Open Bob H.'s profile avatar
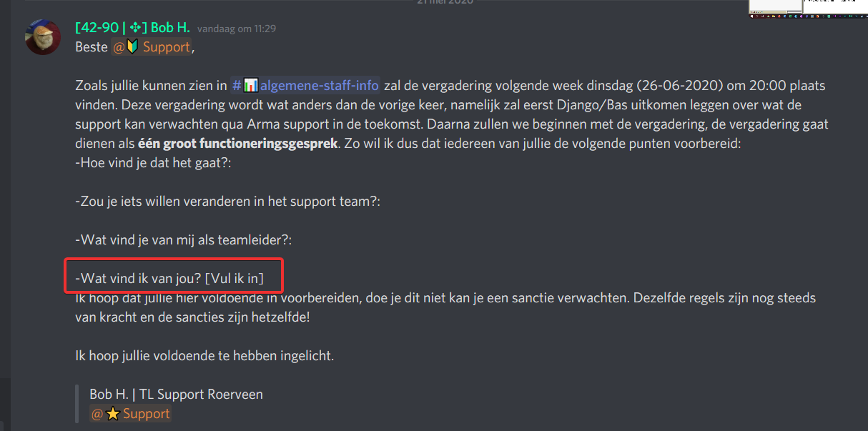The height and width of the screenshot is (431, 868). (43, 36)
